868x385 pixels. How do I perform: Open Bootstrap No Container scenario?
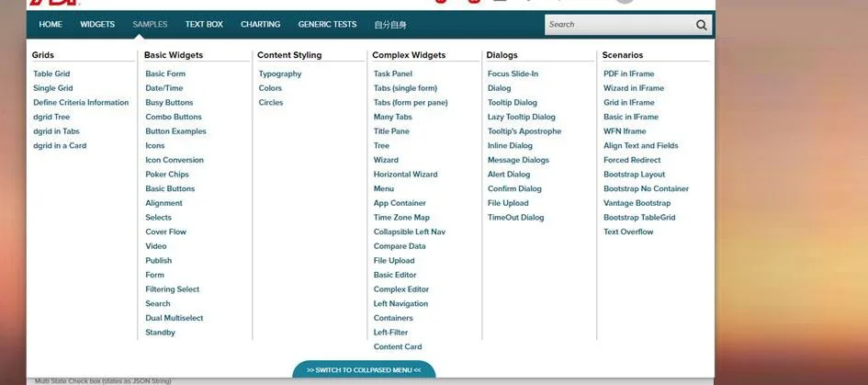pyautogui.click(x=646, y=189)
